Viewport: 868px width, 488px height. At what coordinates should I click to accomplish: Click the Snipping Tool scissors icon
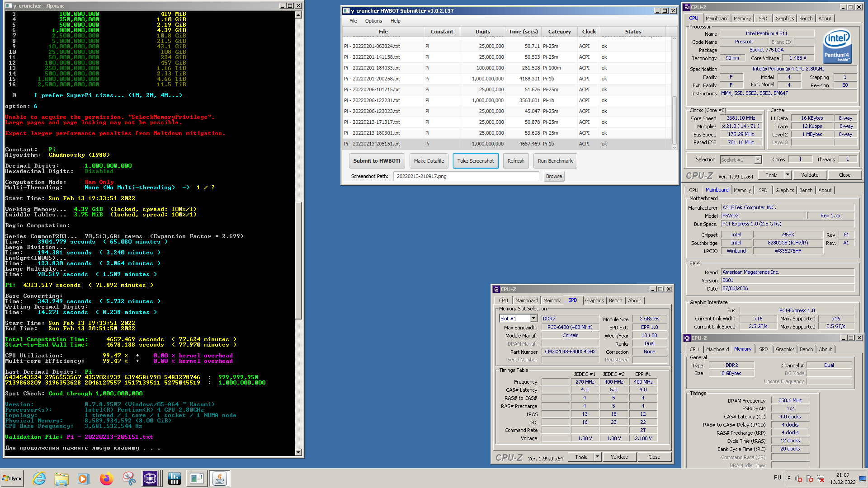pyautogui.click(x=129, y=479)
